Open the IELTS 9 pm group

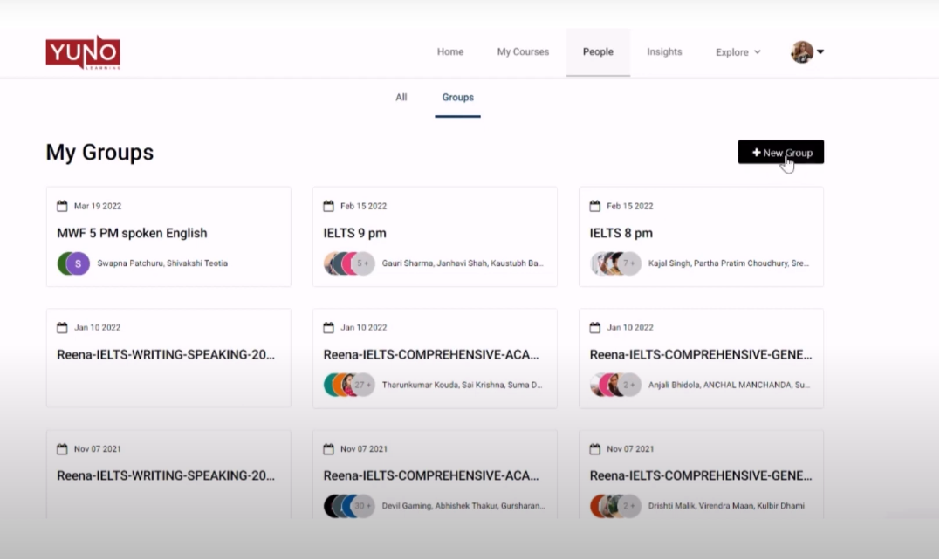[354, 233]
